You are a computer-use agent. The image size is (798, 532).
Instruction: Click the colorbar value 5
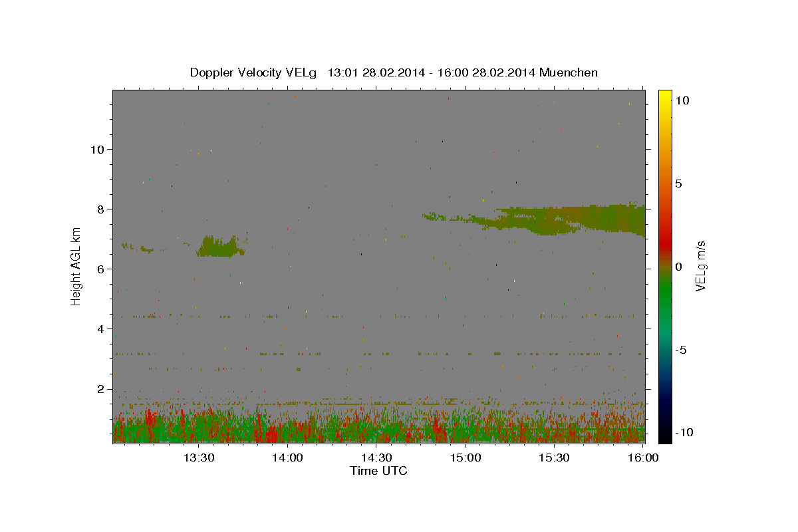678,184
